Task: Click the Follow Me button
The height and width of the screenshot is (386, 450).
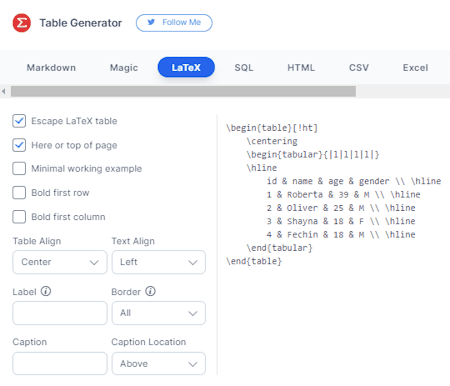Action: click(174, 23)
